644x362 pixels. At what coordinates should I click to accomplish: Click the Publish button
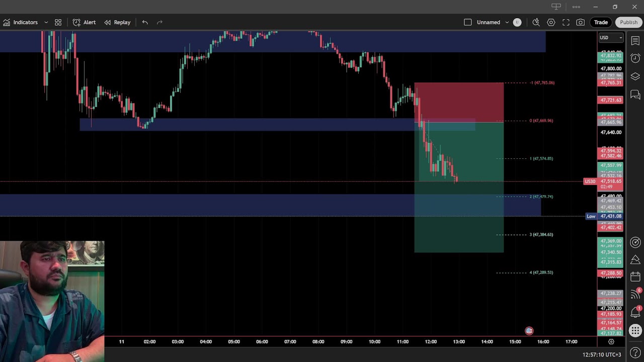click(x=629, y=22)
